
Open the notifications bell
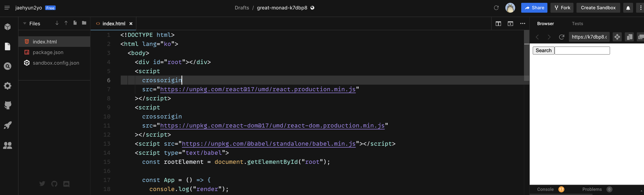coord(628,8)
